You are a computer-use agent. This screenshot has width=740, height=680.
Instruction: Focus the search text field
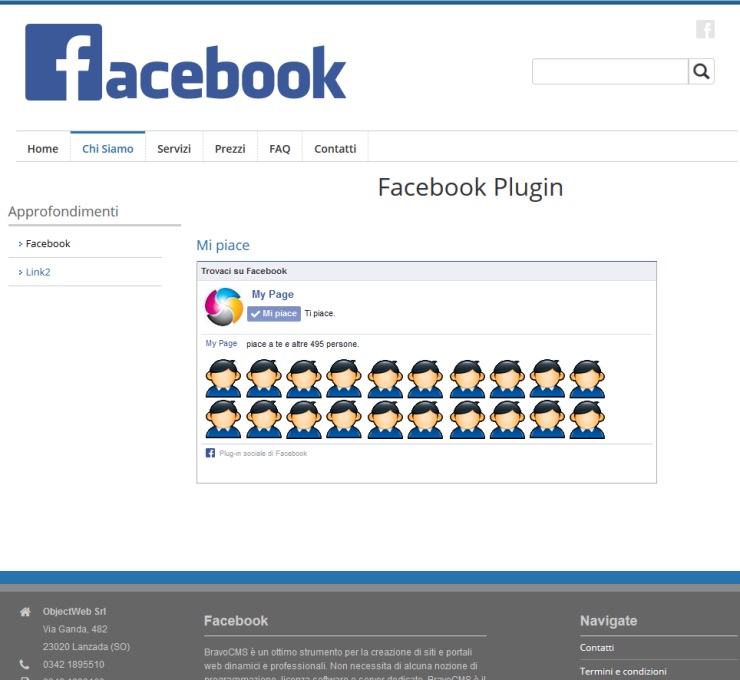(610, 71)
